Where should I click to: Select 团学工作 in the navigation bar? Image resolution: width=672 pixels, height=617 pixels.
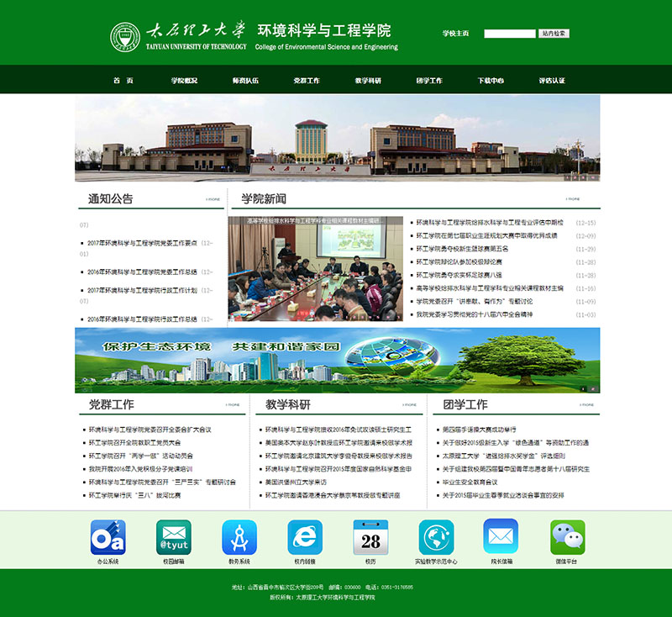click(429, 80)
